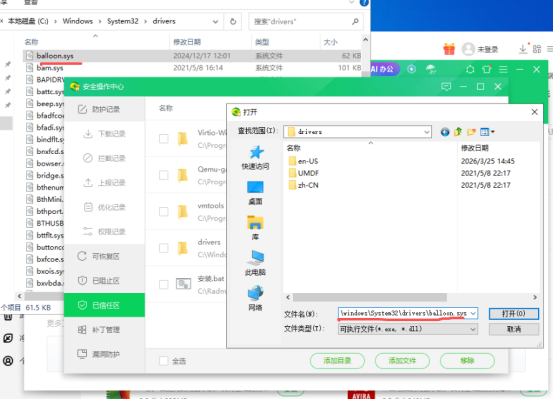Expand the file name combo box arrow
554x400 pixels.
[473, 313]
